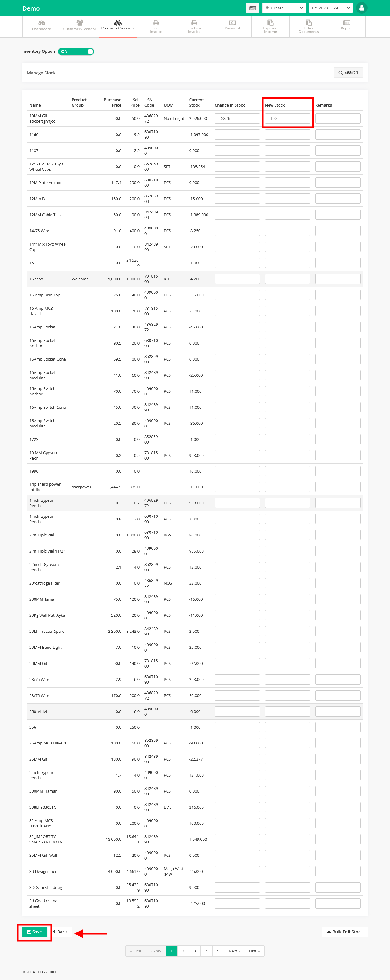Open Customer / Vendor people icon
The height and width of the screenshot is (980, 390).
(80, 22)
